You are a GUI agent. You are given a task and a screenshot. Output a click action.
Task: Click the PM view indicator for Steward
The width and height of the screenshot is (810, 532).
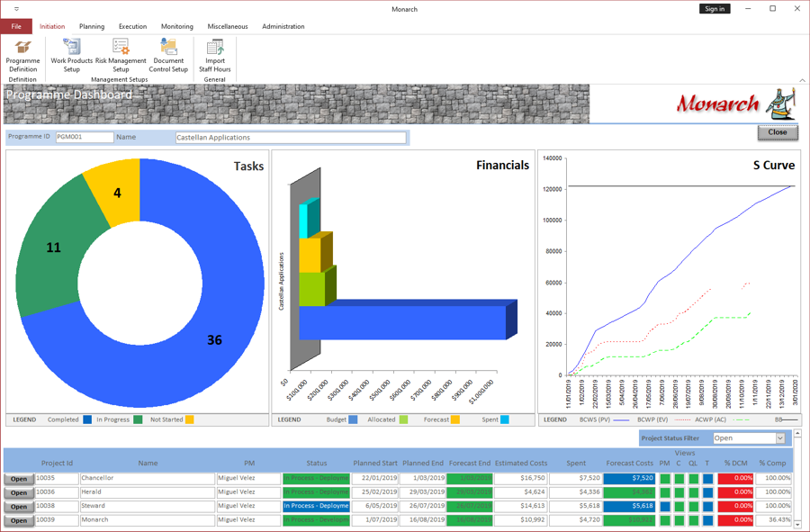point(665,507)
